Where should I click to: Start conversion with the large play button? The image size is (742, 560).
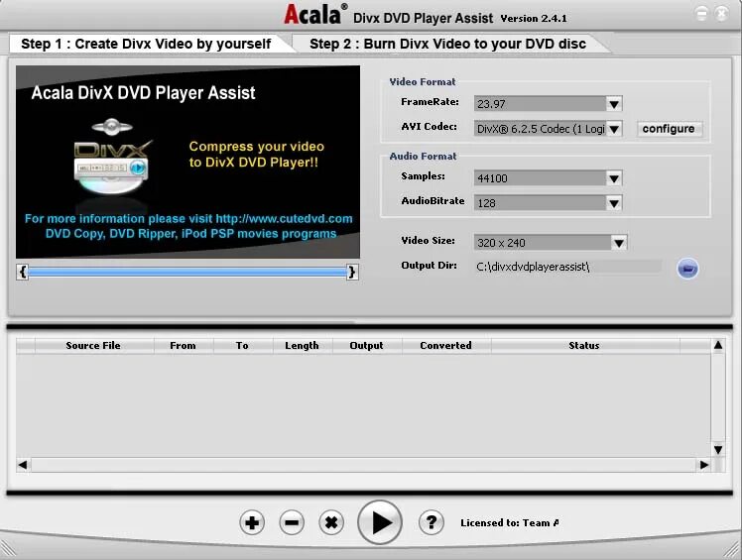point(380,522)
